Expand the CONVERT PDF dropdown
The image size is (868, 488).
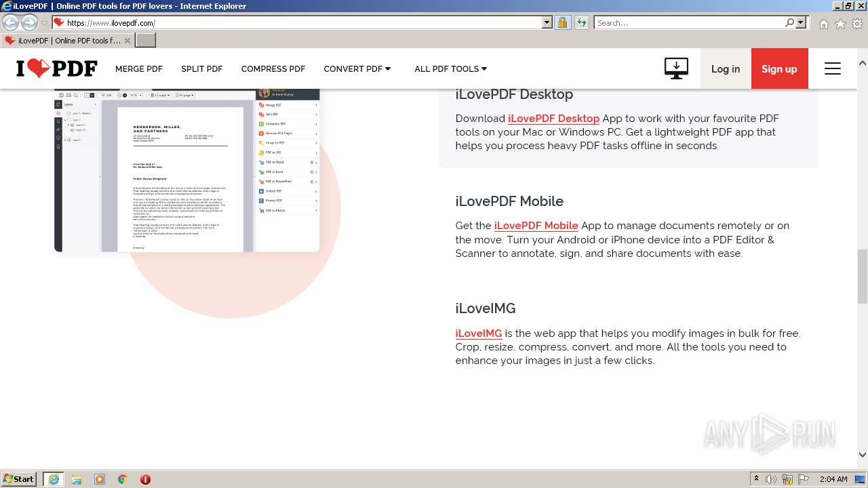point(357,68)
